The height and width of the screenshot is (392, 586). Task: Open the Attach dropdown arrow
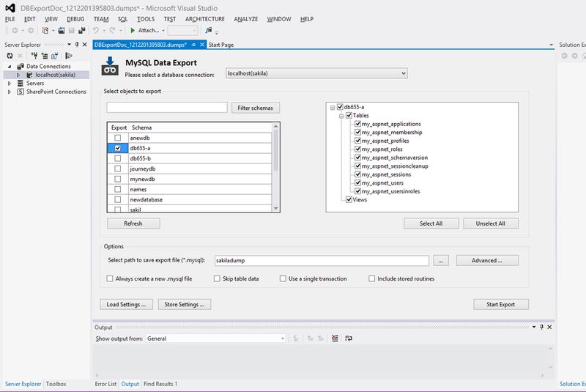163,31
